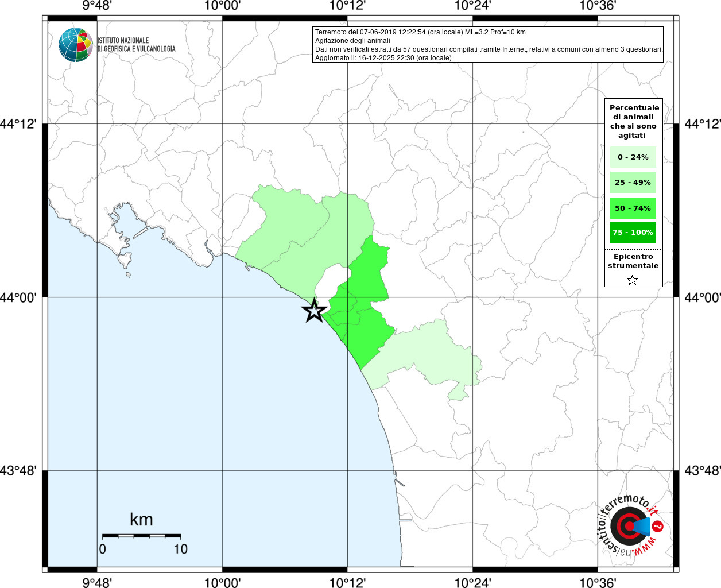Image resolution: width=721 pixels, height=588 pixels.
Task: Click the scale bar '0' value
Action: [103, 549]
